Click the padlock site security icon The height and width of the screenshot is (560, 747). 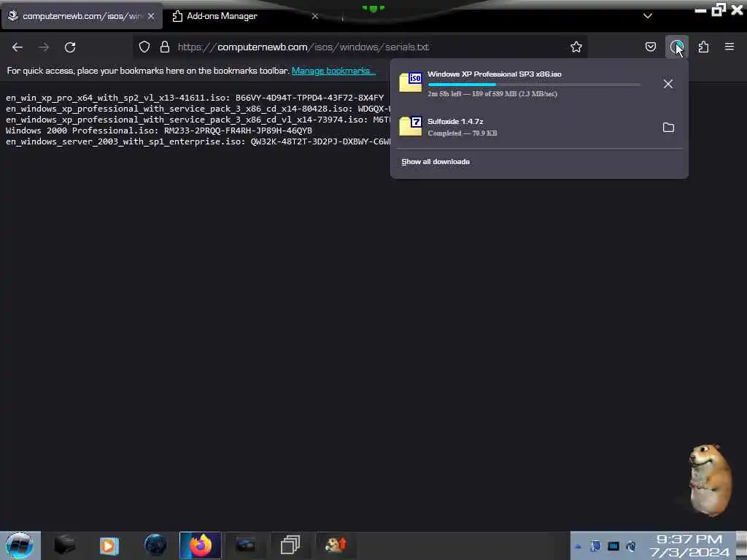point(165,47)
